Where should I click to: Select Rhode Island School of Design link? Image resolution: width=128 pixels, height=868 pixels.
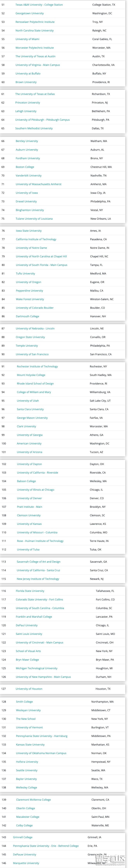coord(35,384)
